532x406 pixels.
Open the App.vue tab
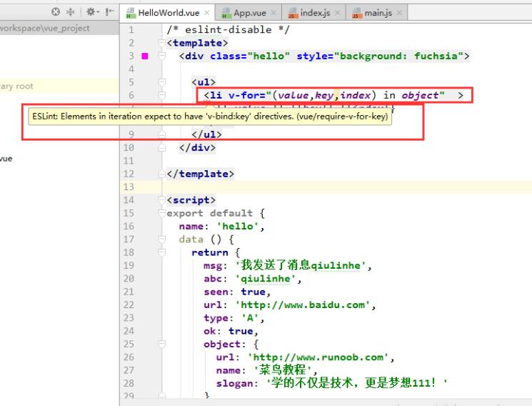coord(249,13)
